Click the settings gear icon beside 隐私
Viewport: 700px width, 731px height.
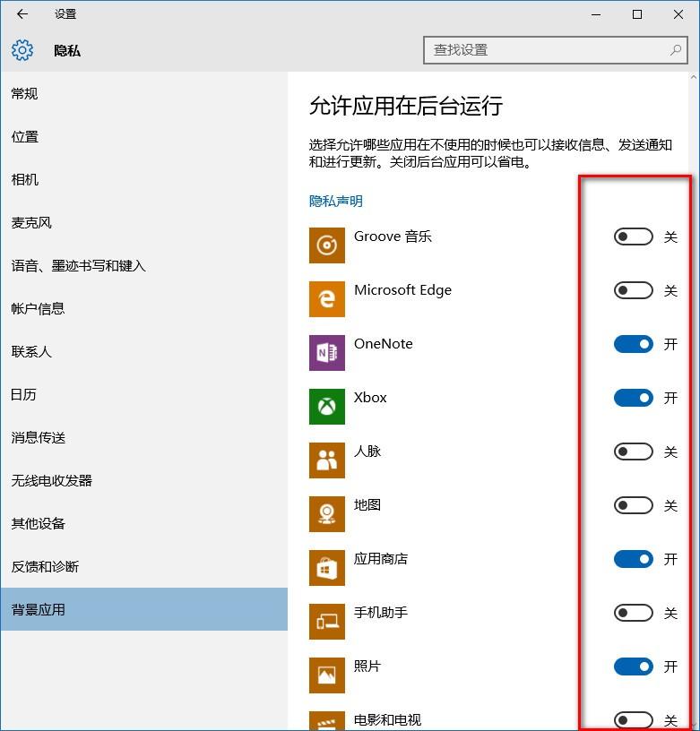(22, 50)
